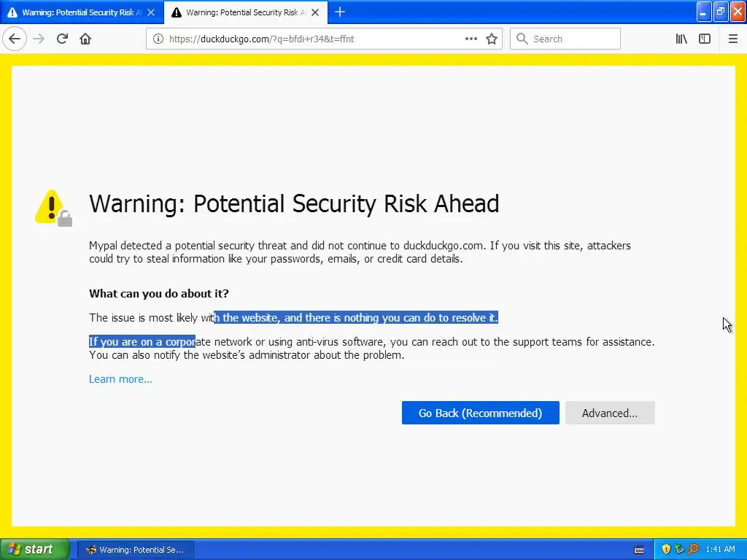Click 'What can you do about it?' text

(158, 293)
